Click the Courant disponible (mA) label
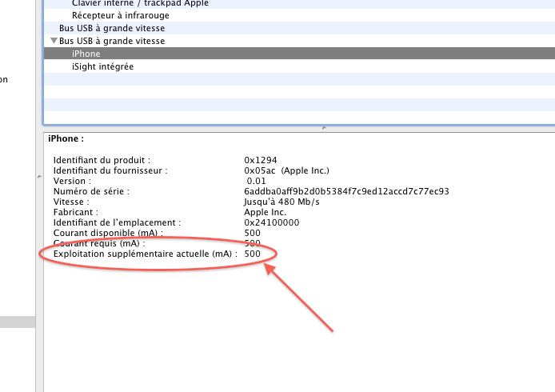 point(108,233)
